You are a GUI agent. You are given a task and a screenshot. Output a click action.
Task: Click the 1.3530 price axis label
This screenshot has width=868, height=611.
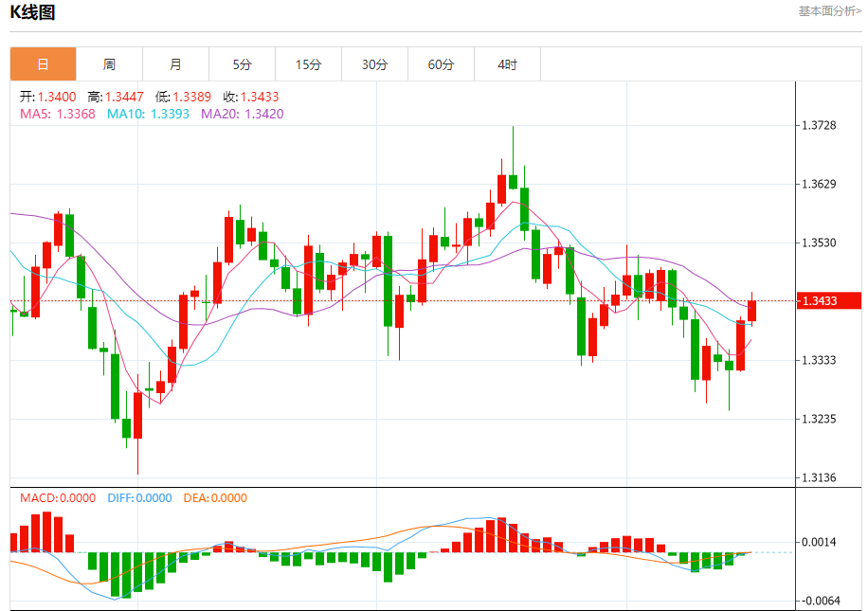(820, 243)
